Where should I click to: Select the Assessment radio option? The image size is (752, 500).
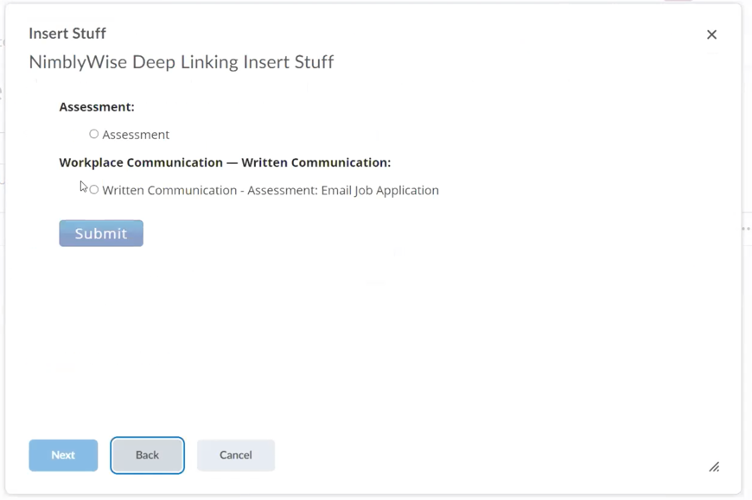(x=94, y=134)
